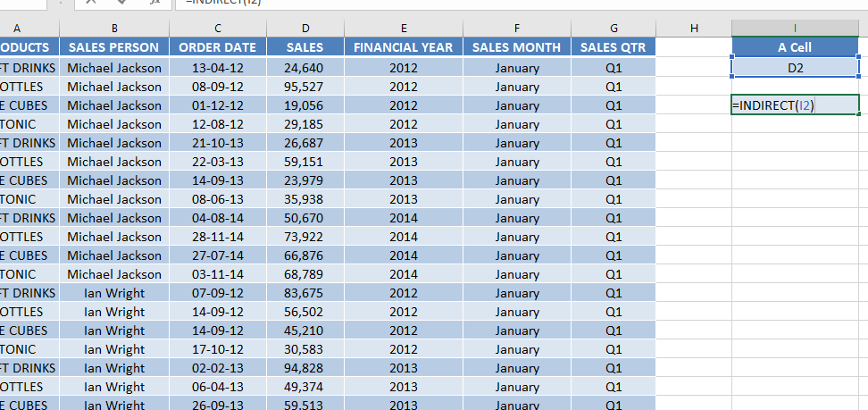This screenshot has height=410, width=868.
Task: Click the ORDER DATE header cell
Action: (218, 47)
